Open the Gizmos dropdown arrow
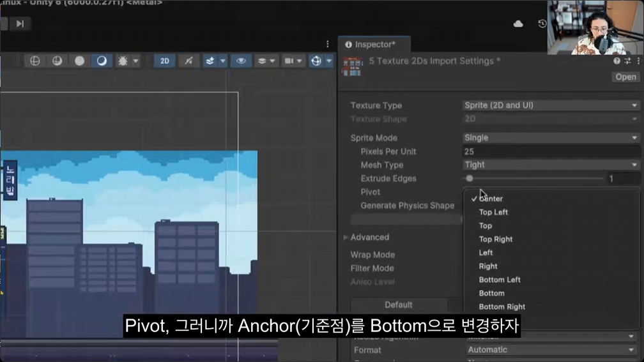Image resolution: width=644 pixels, height=362 pixels. tap(329, 61)
